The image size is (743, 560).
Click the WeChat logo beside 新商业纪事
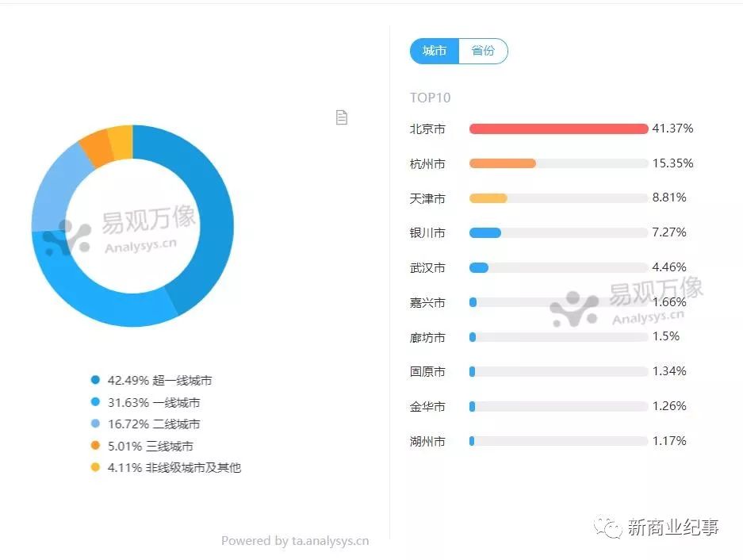[609, 528]
